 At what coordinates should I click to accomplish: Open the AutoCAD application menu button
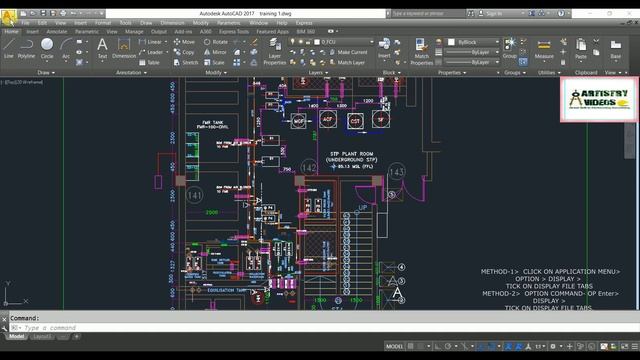click(9, 17)
